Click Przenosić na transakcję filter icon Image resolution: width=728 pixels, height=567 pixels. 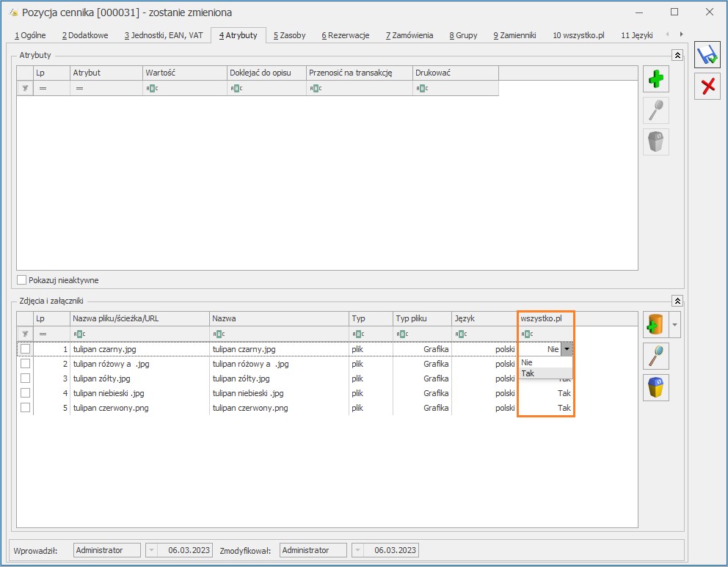(x=316, y=88)
